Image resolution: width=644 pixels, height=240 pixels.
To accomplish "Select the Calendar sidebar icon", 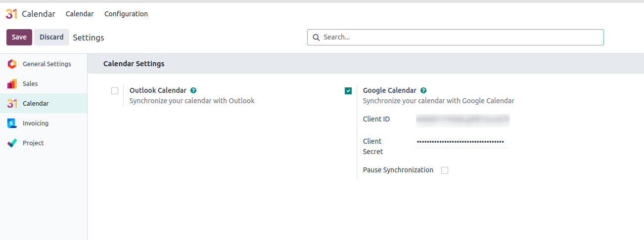I will click(x=12, y=104).
